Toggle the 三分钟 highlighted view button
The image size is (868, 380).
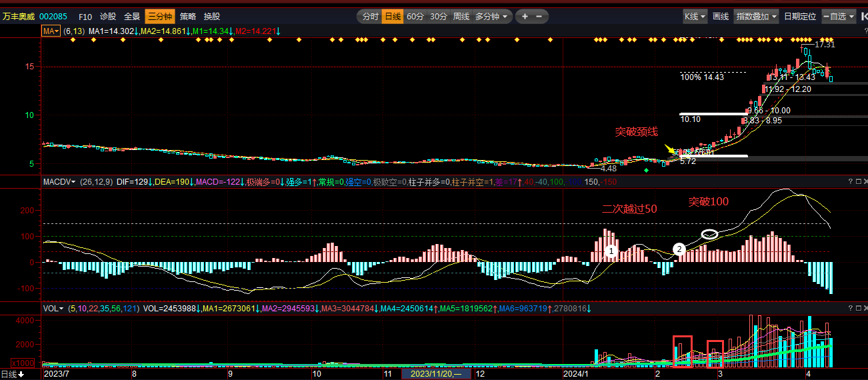click(159, 17)
